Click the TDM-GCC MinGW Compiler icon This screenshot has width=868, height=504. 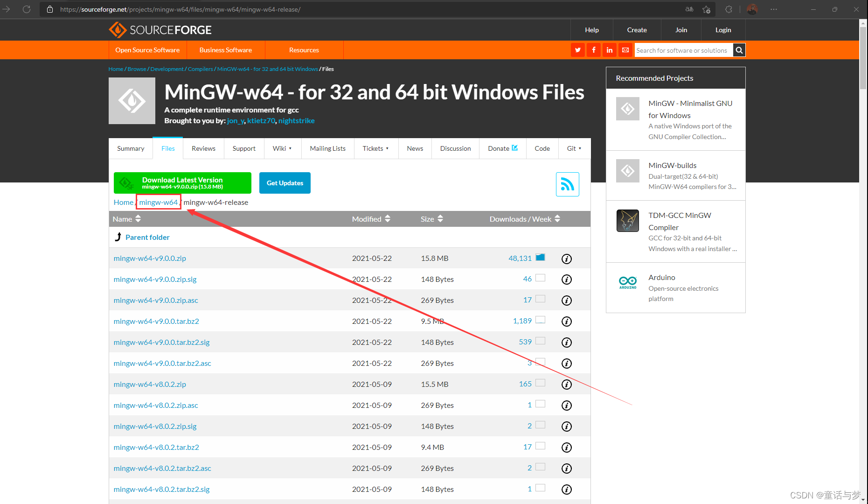tap(628, 221)
